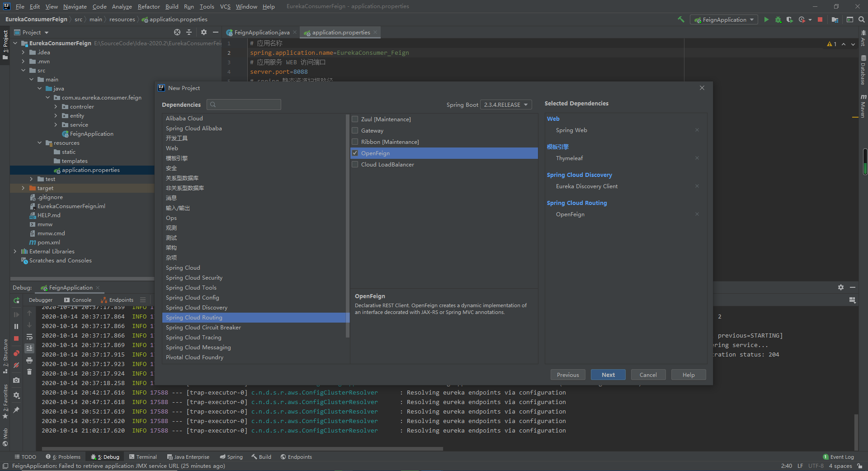Open the Database tool window

pos(863,70)
